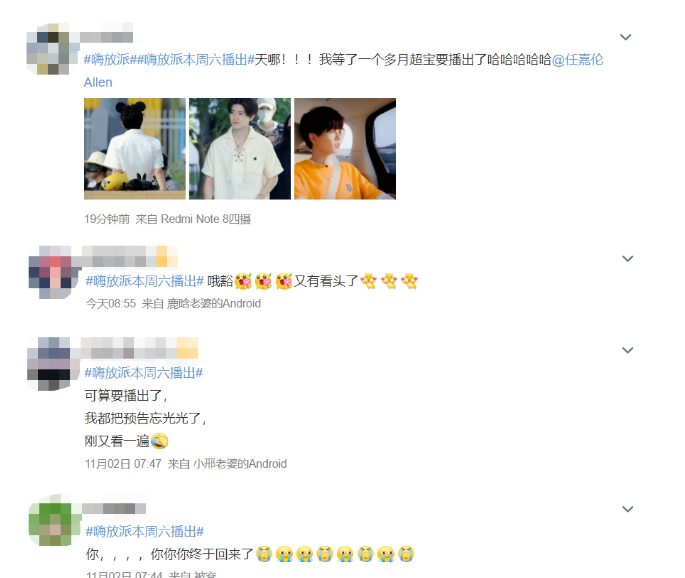The height and width of the screenshot is (578, 685).
Task: Open Redmi Note 8四摄 source link
Action: pos(206,219)
